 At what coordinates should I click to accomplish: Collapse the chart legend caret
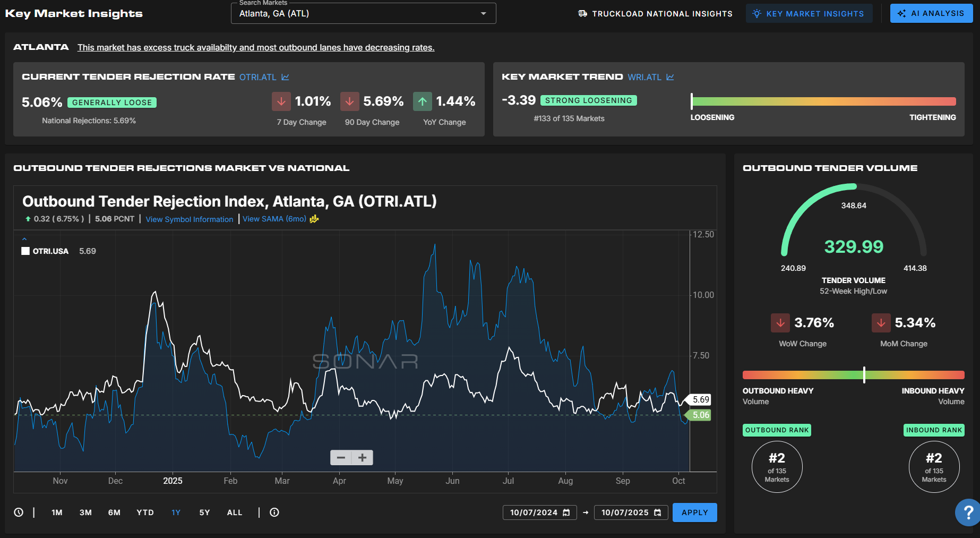coord(24,239)
